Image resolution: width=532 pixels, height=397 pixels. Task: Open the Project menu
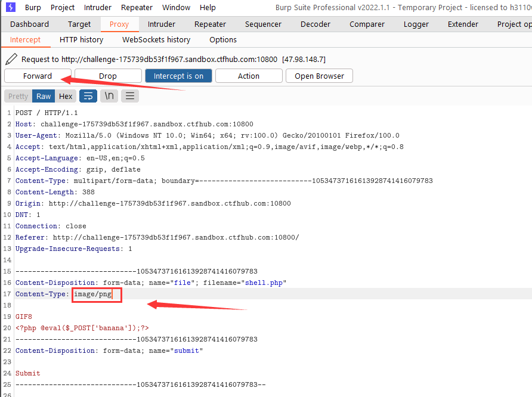(x=63, y=8)
